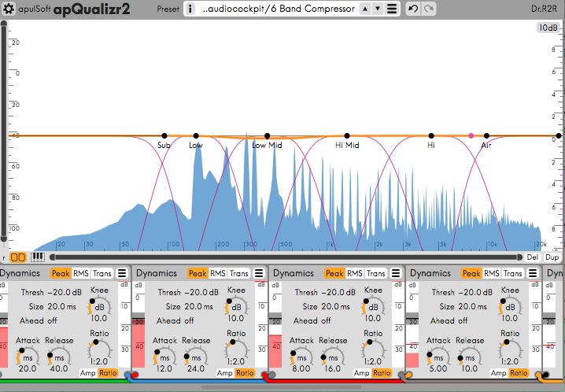Click the Knee knob in first Dynamics panel
Image resolution: width=565 pixels, height=392 pixels.
click(99, 307)
